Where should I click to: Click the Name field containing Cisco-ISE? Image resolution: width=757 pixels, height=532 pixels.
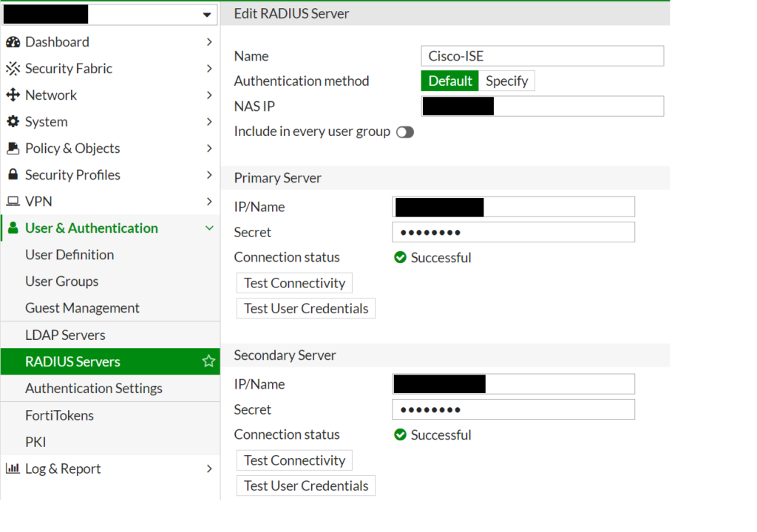(542, 56)
